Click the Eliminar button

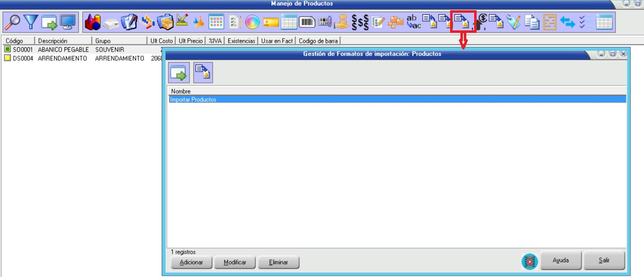pos(278,262)
